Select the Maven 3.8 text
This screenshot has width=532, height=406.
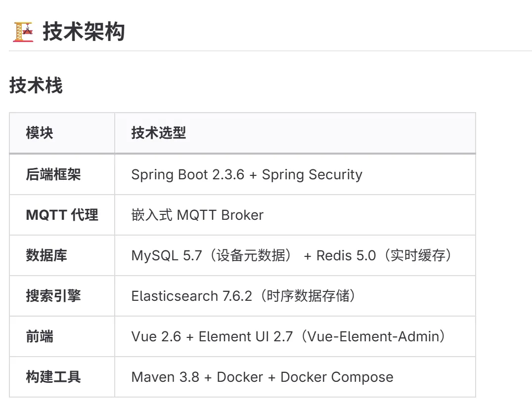click(165, 377)
